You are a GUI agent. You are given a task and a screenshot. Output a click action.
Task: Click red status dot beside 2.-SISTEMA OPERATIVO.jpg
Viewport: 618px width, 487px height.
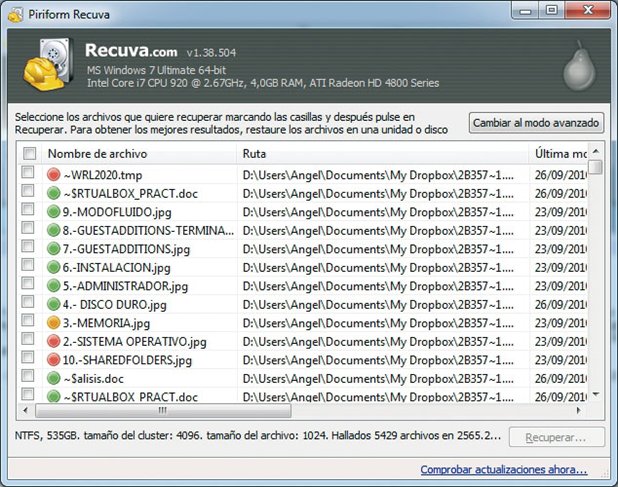[54, 341]
